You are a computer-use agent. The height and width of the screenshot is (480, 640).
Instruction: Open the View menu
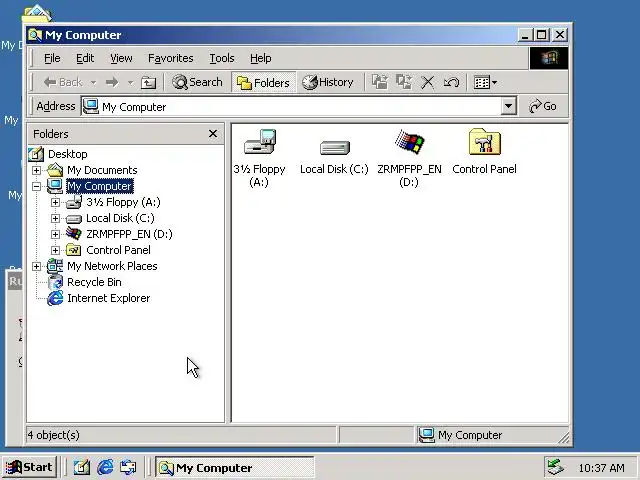(x=121, y=58)
